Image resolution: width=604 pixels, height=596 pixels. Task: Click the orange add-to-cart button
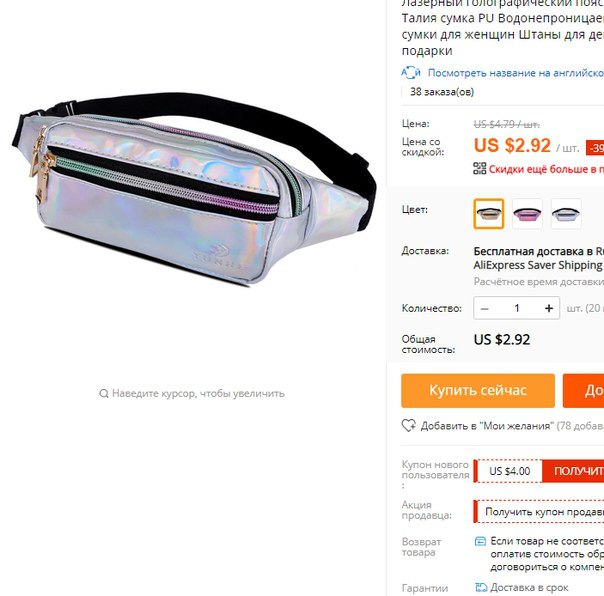(583, 391)
